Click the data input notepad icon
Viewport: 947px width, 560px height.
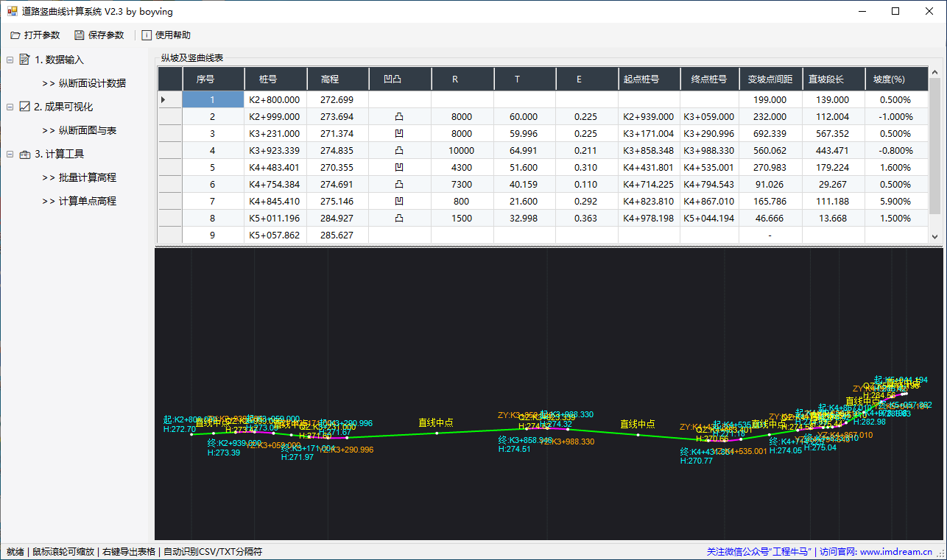(24, 60)
